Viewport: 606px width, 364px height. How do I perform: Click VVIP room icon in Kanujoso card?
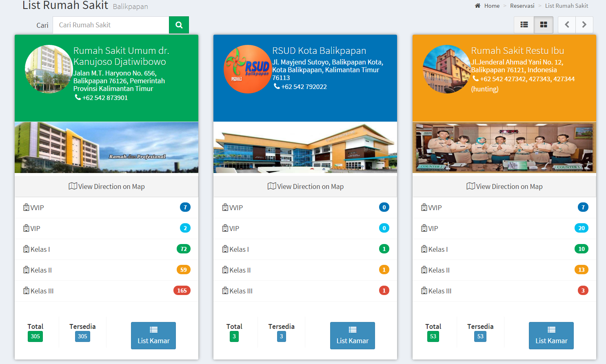click(x=27, y=207)
